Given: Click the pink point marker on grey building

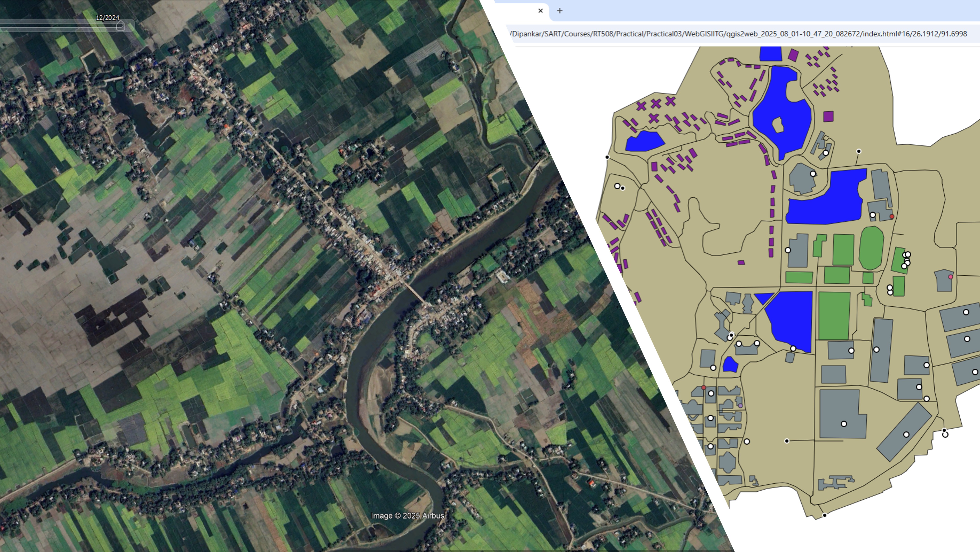Looking at the screenshot, I should [x=950, y=277].
